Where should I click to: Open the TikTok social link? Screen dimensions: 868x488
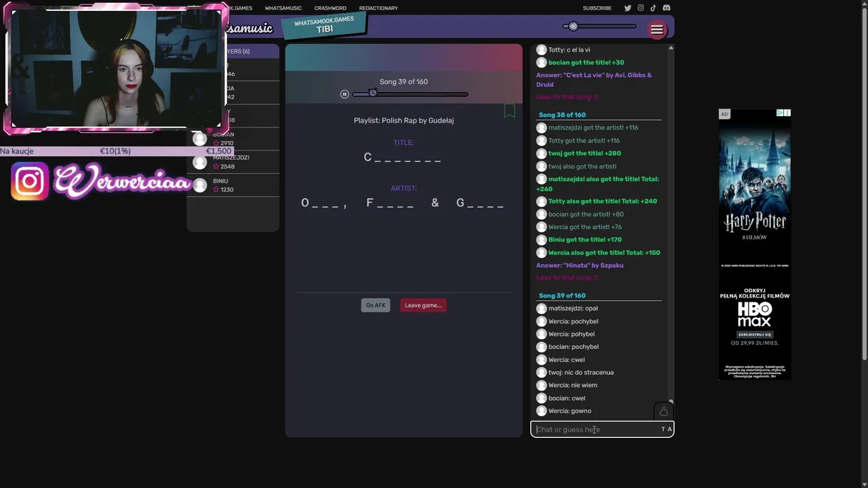click(x=653, y=8)
